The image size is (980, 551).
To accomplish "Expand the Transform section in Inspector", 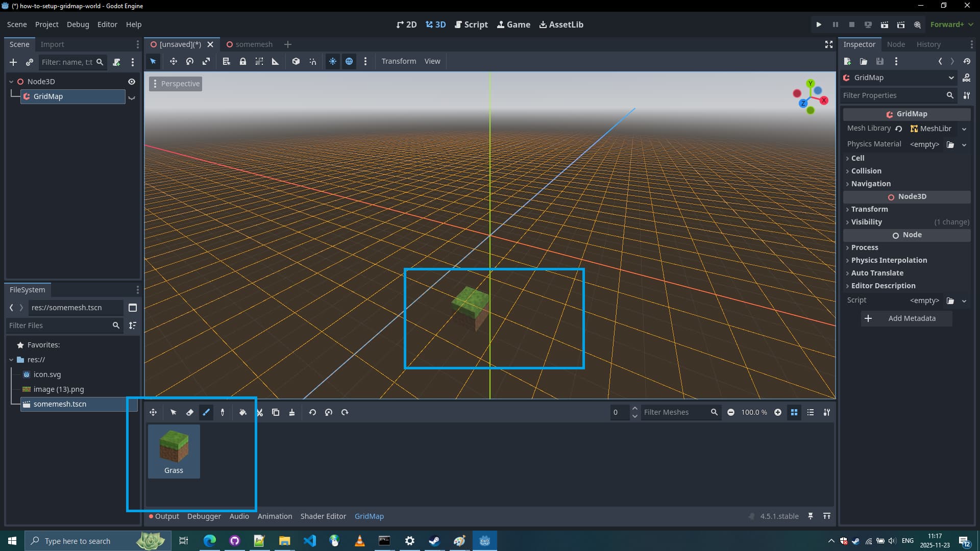I will [x=869, y=209].
